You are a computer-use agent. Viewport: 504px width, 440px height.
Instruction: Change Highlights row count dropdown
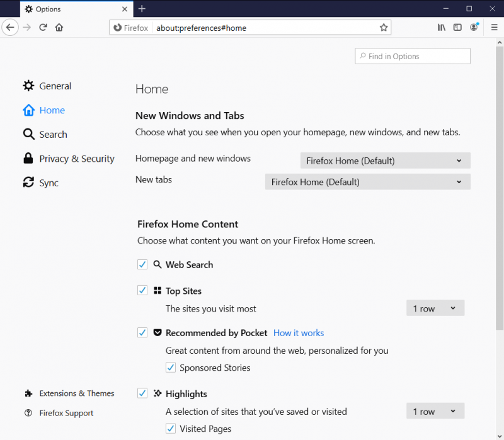coord(435,411)
